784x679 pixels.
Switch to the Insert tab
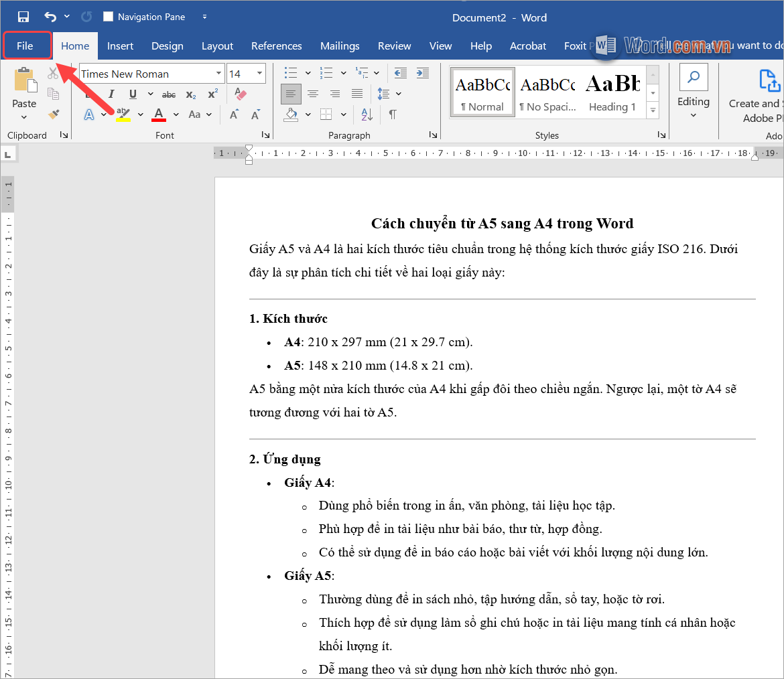(120, 46)
